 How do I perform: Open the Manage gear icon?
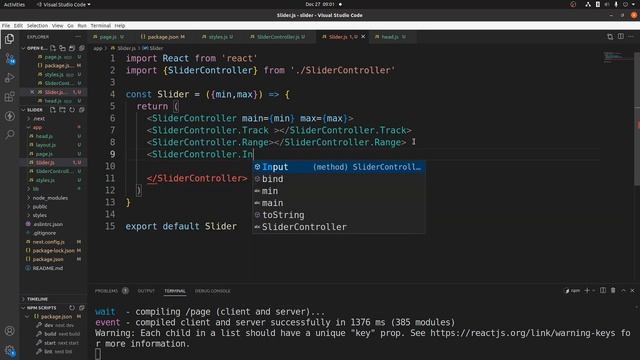9,350
